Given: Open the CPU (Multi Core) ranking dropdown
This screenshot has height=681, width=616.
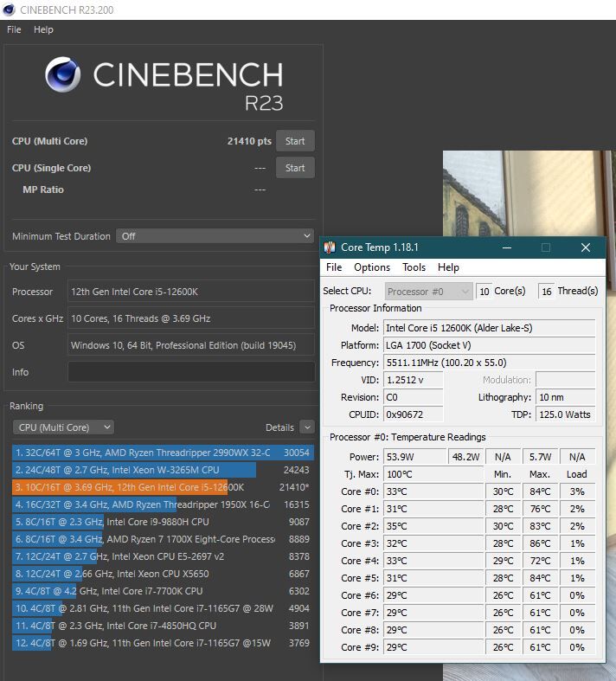Looking at the screenshot, I should (63, 427).
